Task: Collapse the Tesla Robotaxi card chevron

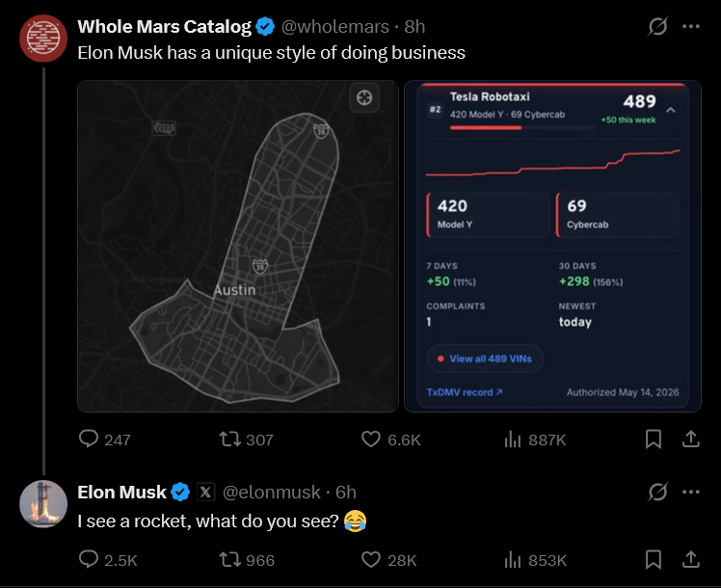Action: click(671, 110)
